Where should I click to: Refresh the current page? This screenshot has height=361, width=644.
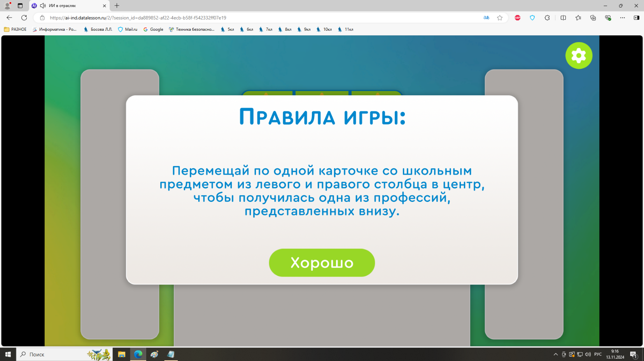24,18
